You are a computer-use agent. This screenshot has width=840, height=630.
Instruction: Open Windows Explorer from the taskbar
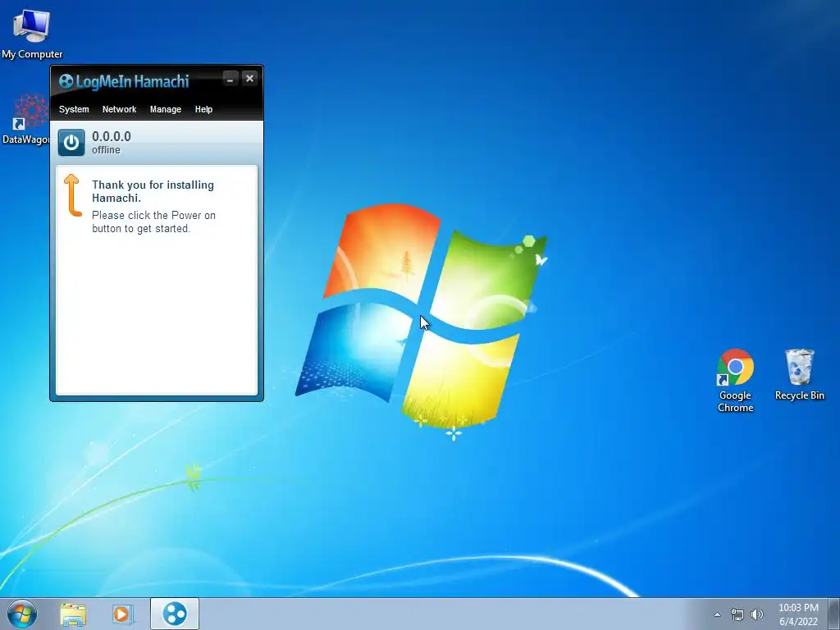click(x=73, y=614)
